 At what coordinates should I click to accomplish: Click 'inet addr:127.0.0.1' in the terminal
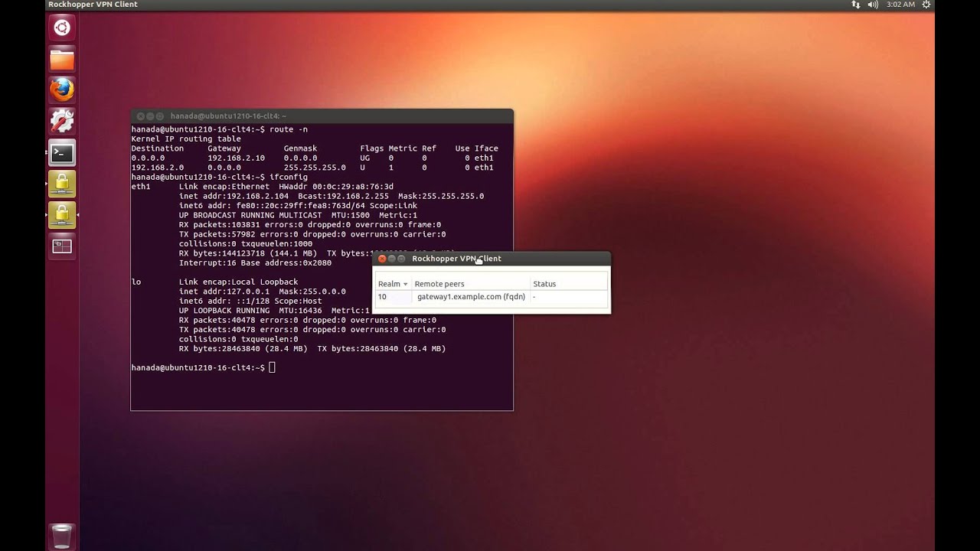click(x=224, y=292)
